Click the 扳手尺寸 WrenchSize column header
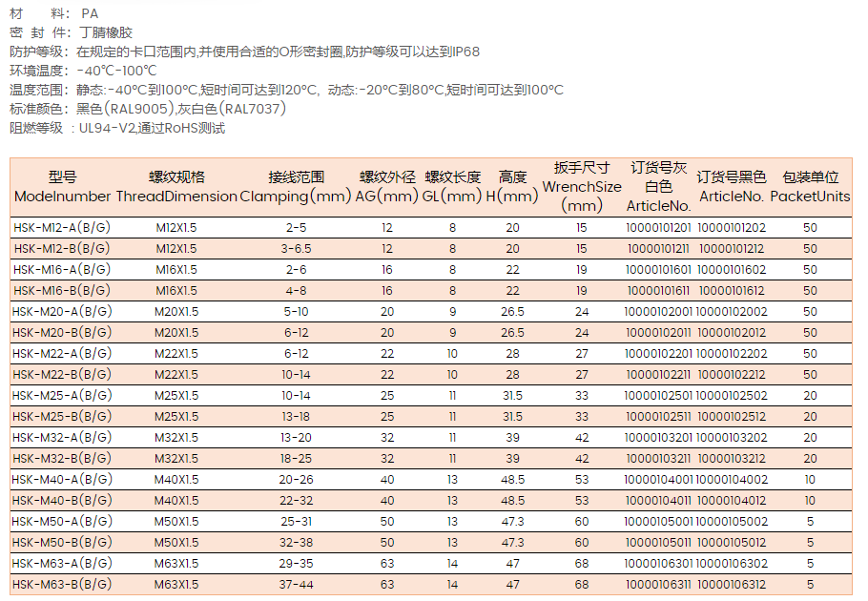Viewport: 868px width, 601px height. [582, 187]
